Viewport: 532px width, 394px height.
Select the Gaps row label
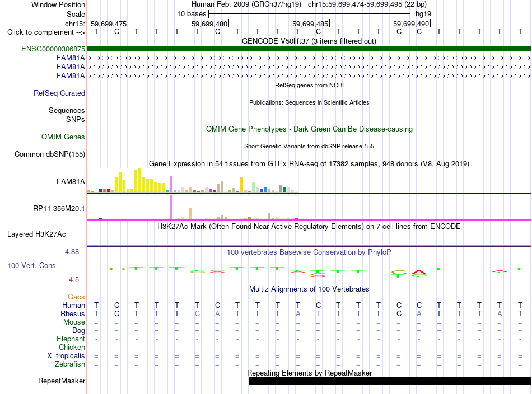tap(76, 297)
